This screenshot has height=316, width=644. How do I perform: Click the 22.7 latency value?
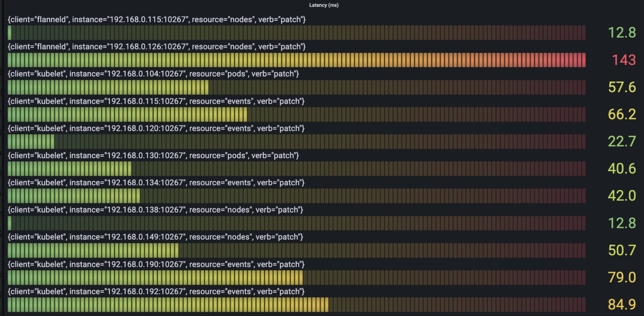click(x=622, y=141)
